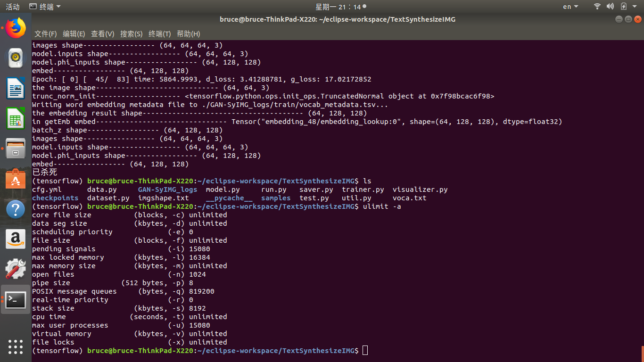Image resolution: width=644 pixels, height=362 pixels.
Task: Open Ubuntu Software from dock
Action: click(x=16, y=179)
